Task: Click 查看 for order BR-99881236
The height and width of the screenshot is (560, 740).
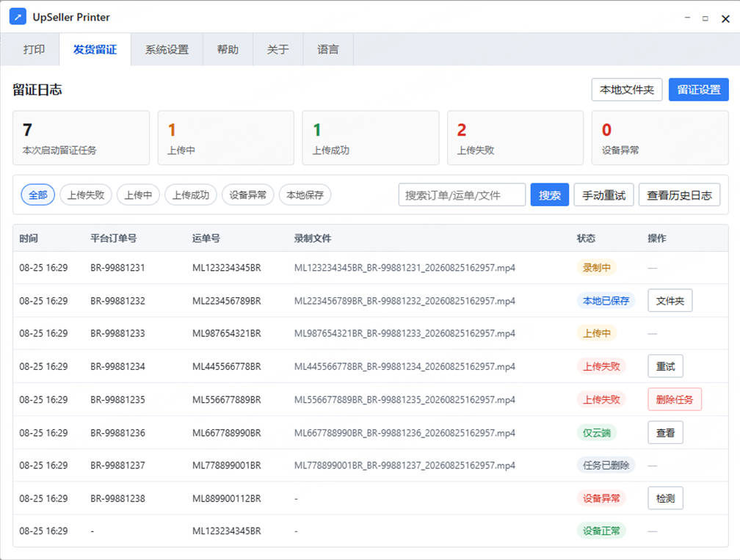Action: [665, 432]
